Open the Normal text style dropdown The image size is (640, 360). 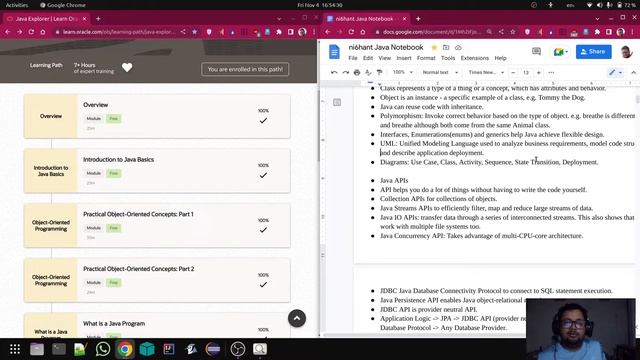click(440, 72)
